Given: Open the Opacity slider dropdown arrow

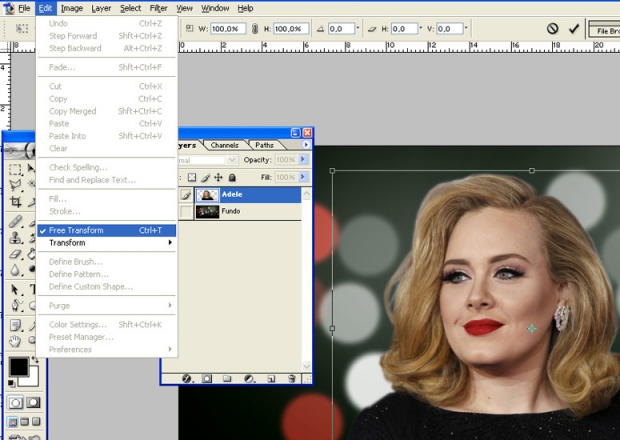Looking at the screenshot, I should pos(304,160).
